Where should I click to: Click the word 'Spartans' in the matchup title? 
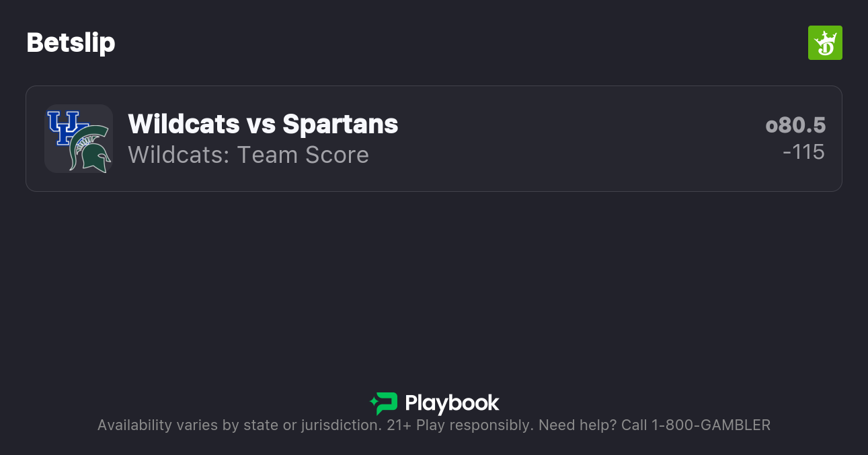[340, 124]
